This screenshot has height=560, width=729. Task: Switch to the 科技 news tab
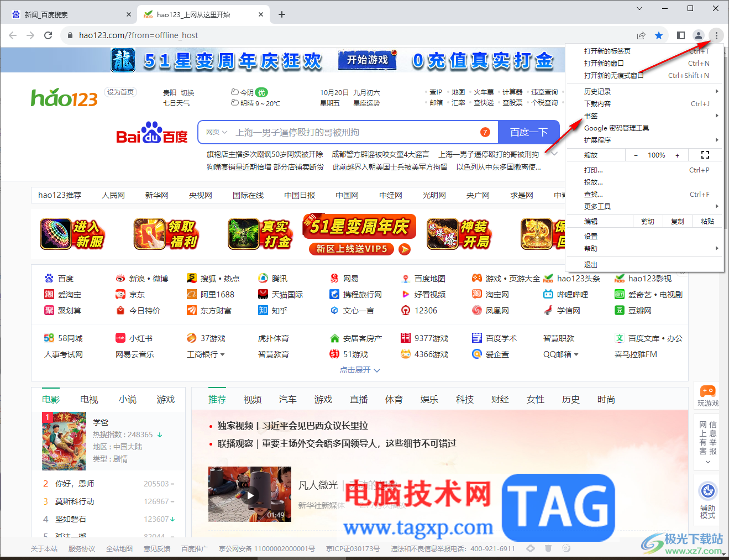coord(465,399)
